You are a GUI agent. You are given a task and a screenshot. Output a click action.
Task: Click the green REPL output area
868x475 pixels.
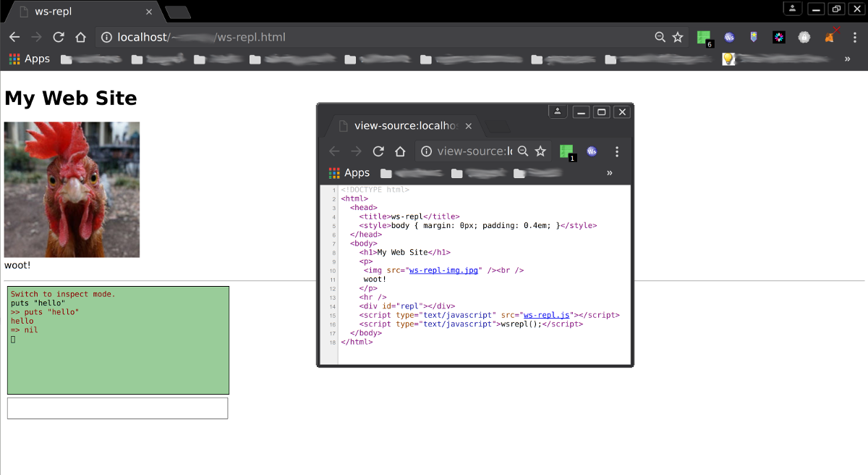[118, 340]
